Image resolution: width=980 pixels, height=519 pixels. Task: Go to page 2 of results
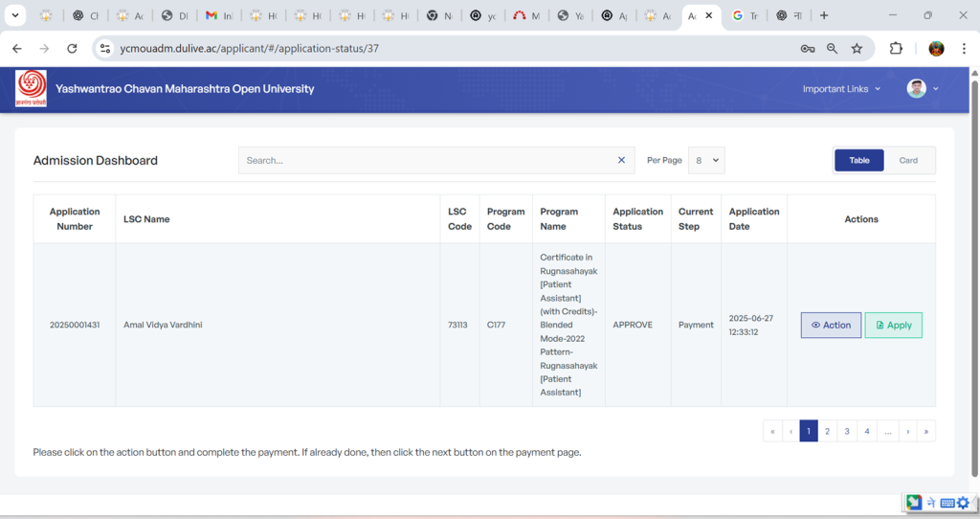(828, 432)
